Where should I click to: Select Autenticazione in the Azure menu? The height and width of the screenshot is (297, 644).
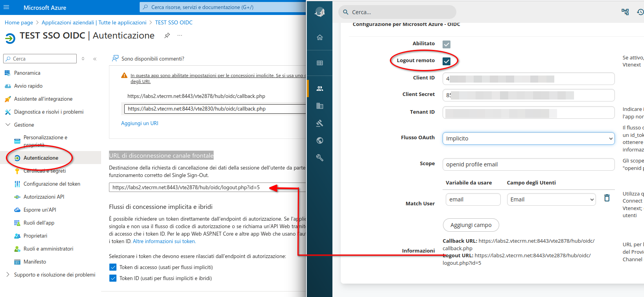[41, 158]
